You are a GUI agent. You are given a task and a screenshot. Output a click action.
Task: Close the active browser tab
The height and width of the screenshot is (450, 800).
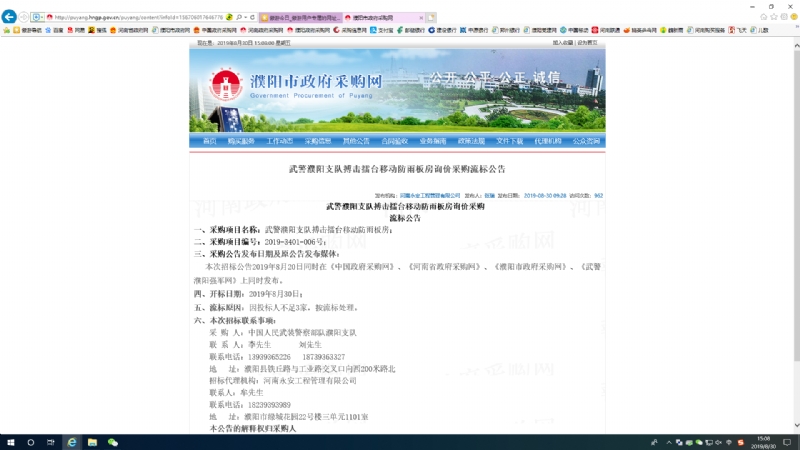coord(421,17)
